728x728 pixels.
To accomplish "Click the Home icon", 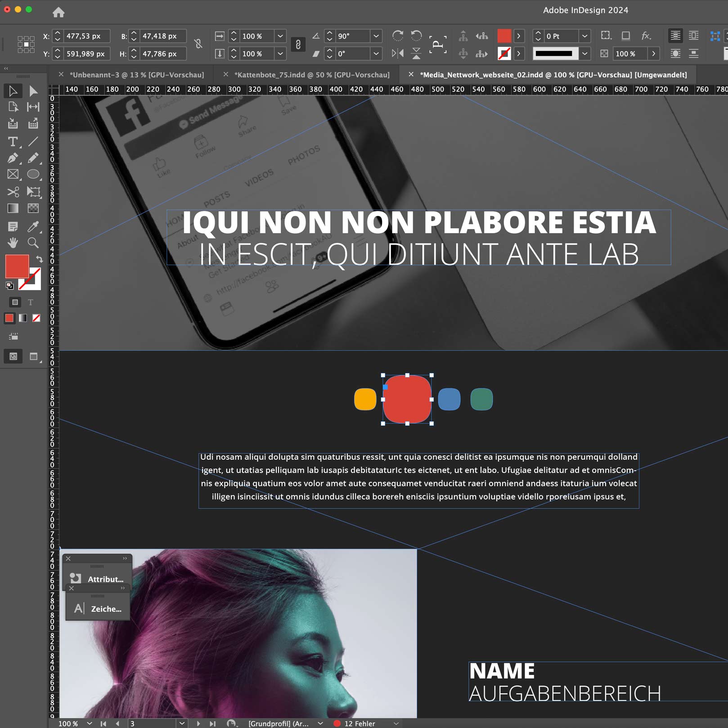I will [x=58, y=12].
